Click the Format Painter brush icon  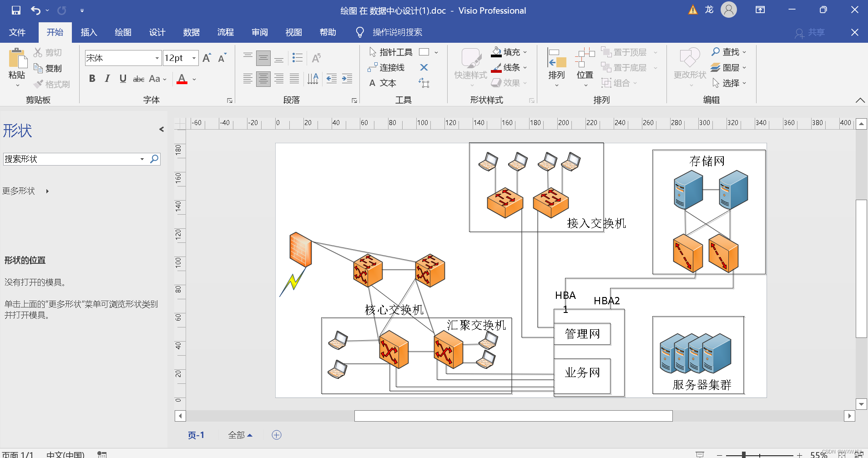click(x=38, y=84)
